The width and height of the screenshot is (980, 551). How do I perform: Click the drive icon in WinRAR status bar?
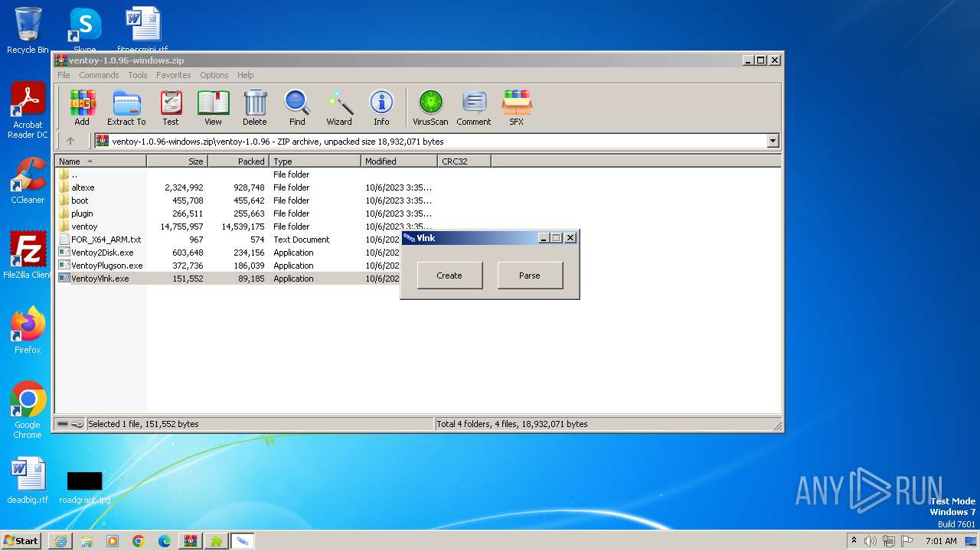click(63, 424)
